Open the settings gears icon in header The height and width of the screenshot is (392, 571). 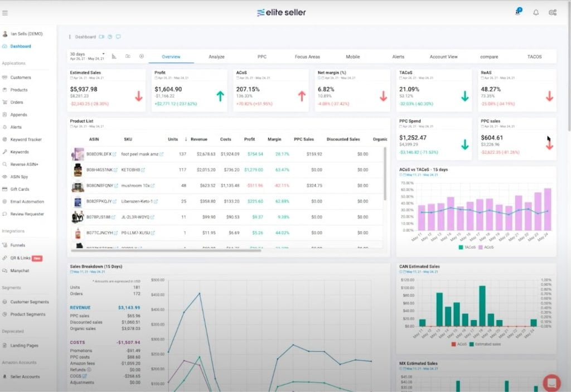coord(553,13)
